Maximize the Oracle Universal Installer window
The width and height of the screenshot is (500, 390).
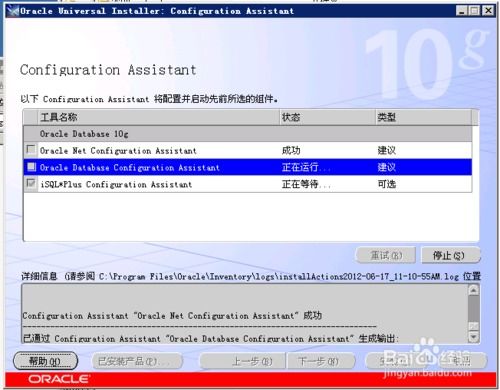click(474, 11)
